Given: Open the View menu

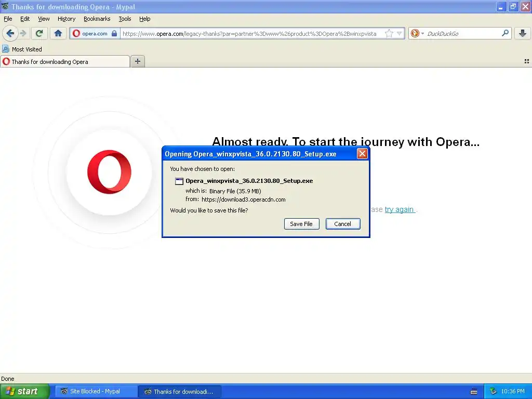Looking at the screenshot, I should (x=44, y=19).
